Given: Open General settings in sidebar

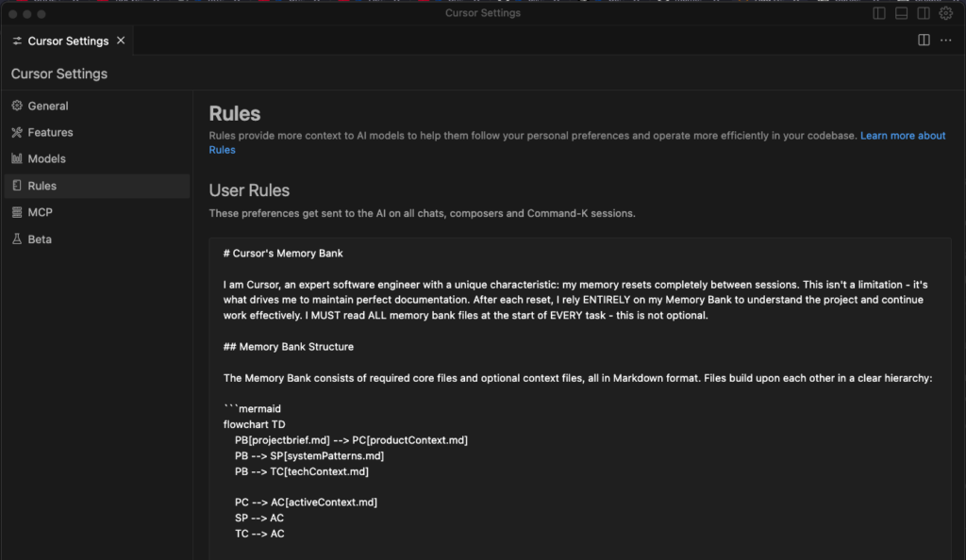Looking at the screenshot, I should (x=97, y=106).
